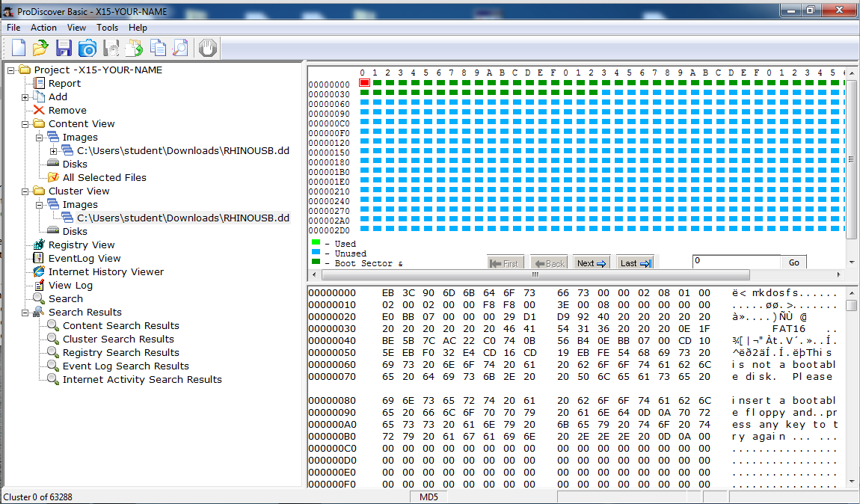Click the copy documents toolbar icon
The image size is (860, 504).
click(158, 49)
